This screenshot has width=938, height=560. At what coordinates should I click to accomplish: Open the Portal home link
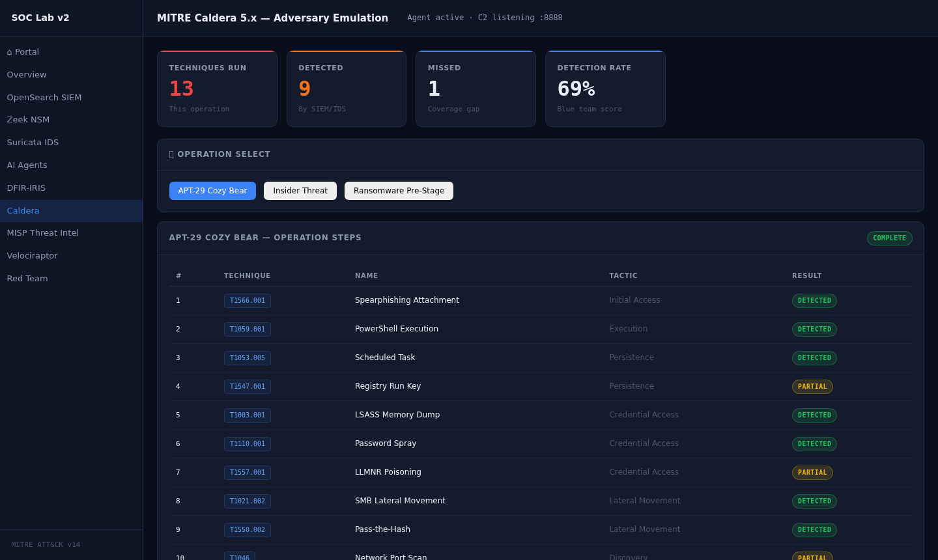click(x=71, y=52)
